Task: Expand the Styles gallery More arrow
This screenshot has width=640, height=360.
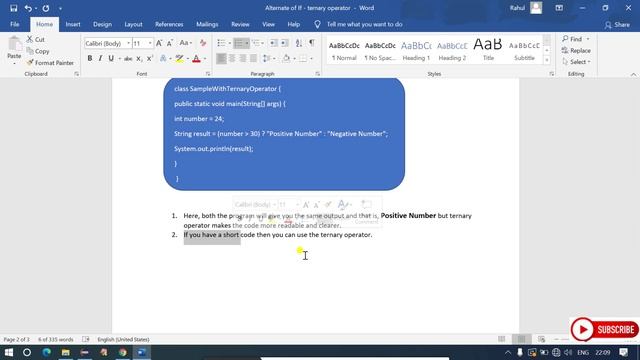Action: [x=547, y=60]
